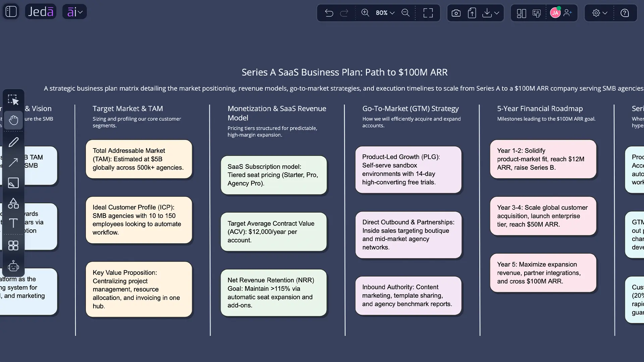Select 'Milestones leading to the $100M ARR goal' text

pyautogui.click(x=546, y=119)
